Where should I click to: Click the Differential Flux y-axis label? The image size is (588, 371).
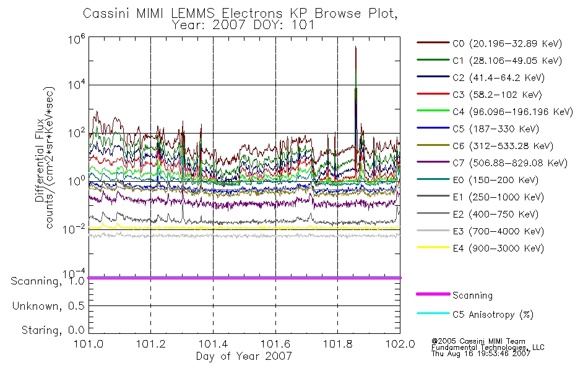click(40, 160)
